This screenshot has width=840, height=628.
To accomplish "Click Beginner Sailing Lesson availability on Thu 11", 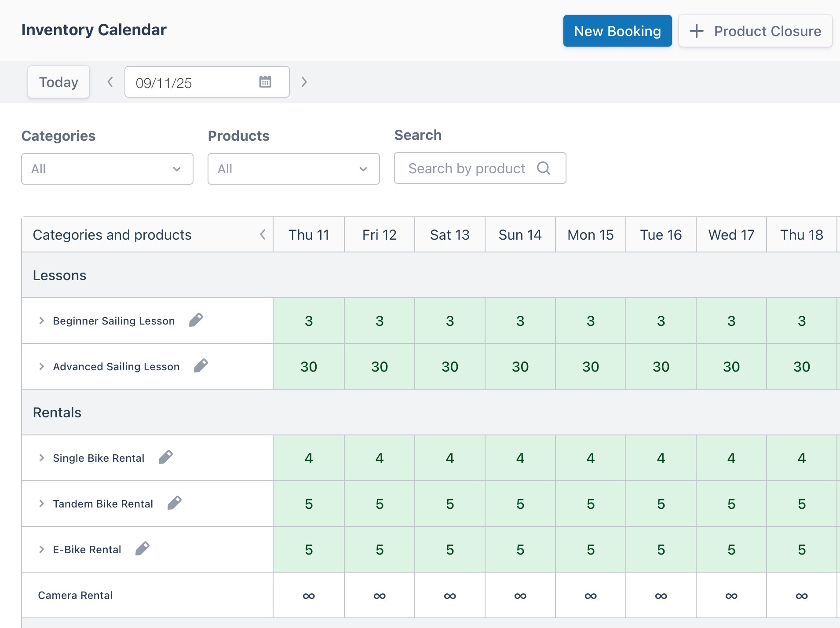I will [x=309, y=321].
